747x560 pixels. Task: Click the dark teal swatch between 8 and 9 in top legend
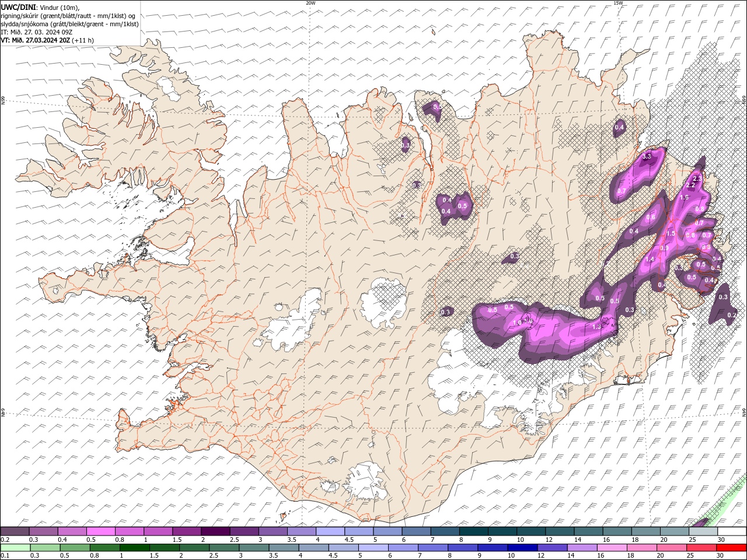(x=473, y=531)
